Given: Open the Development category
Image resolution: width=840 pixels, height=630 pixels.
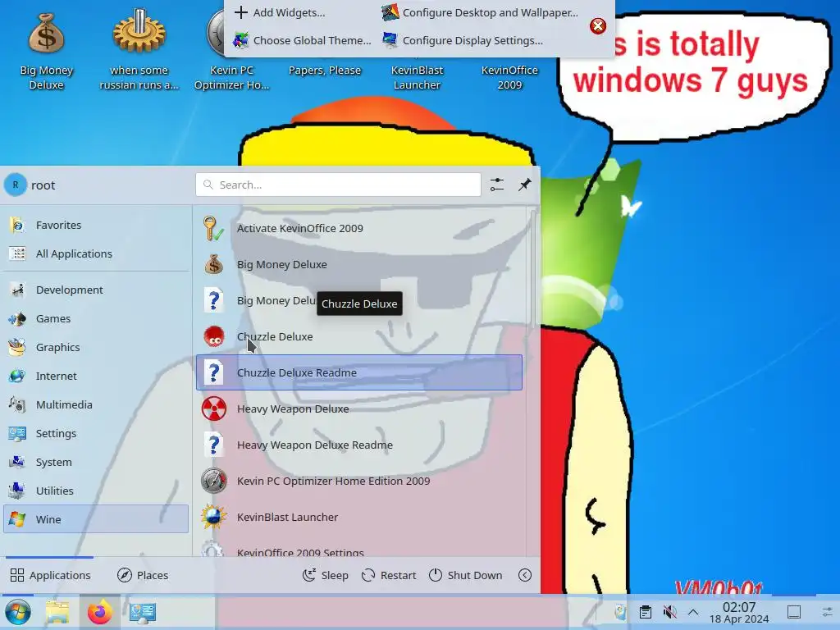Looking at the screenshot, I should tap(96, 290).
